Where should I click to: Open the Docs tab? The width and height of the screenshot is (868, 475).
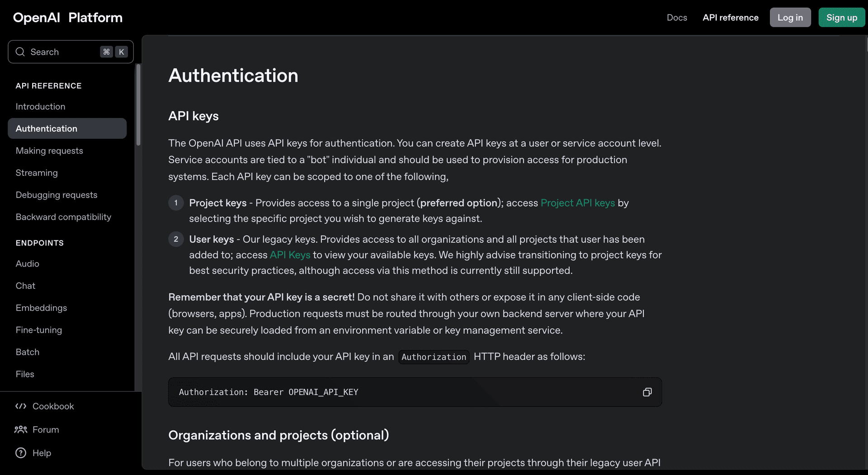(676, 18)
